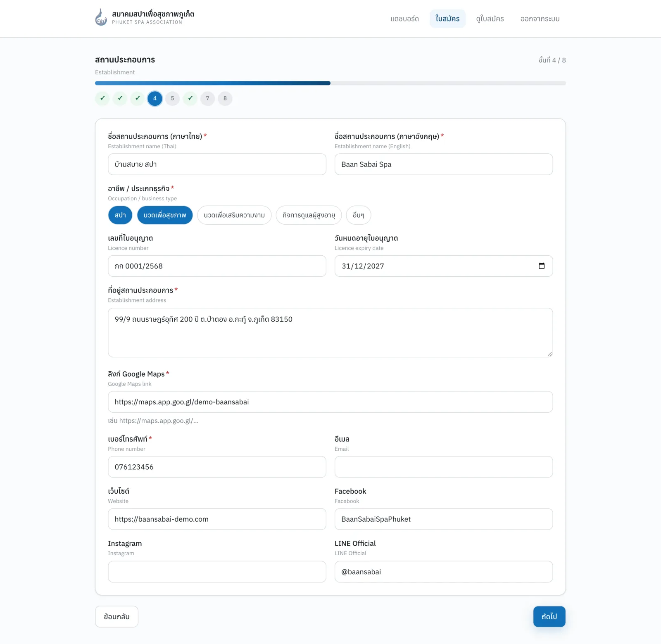
Task: Toggle the สปา business type chip
Action: 120,215
